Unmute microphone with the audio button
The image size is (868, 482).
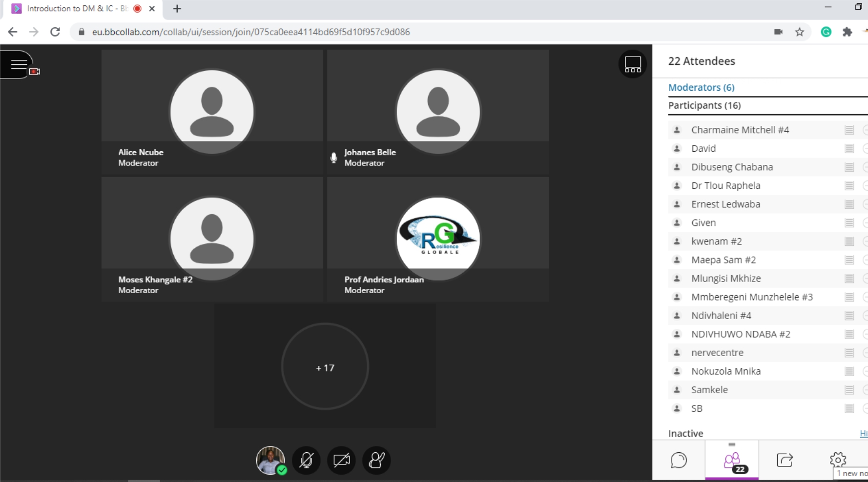pyautogui.click(x=306, y=460)
